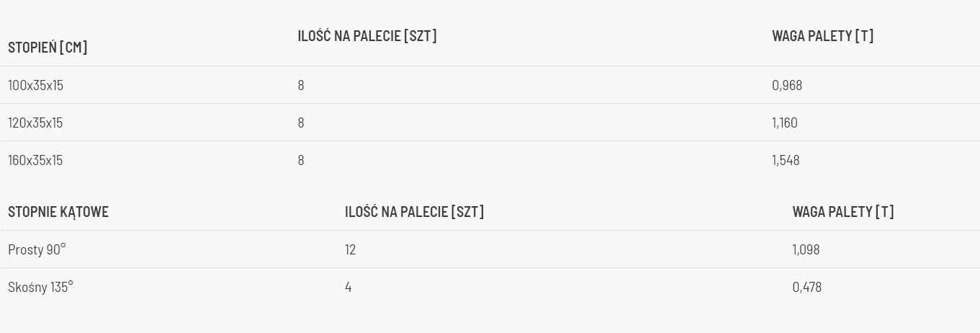Click ILOŚĆ NA PALECIE header above the 100x35x15 table
This screenshot has height=333, width=980.
point(367,36)
